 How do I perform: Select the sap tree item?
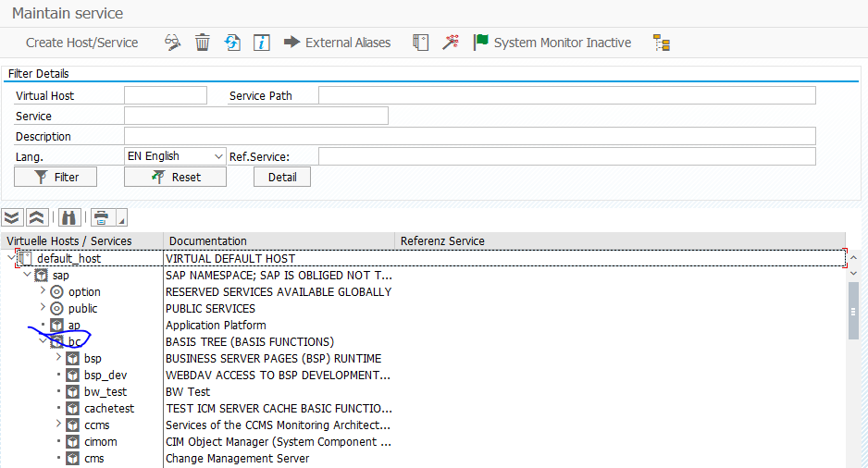pyautogui.click(x=61, y=275)
